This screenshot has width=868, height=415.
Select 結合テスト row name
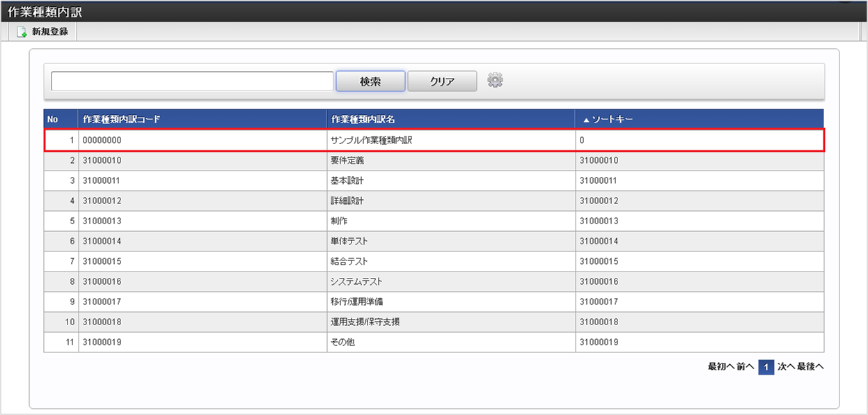tap(349, 262)
